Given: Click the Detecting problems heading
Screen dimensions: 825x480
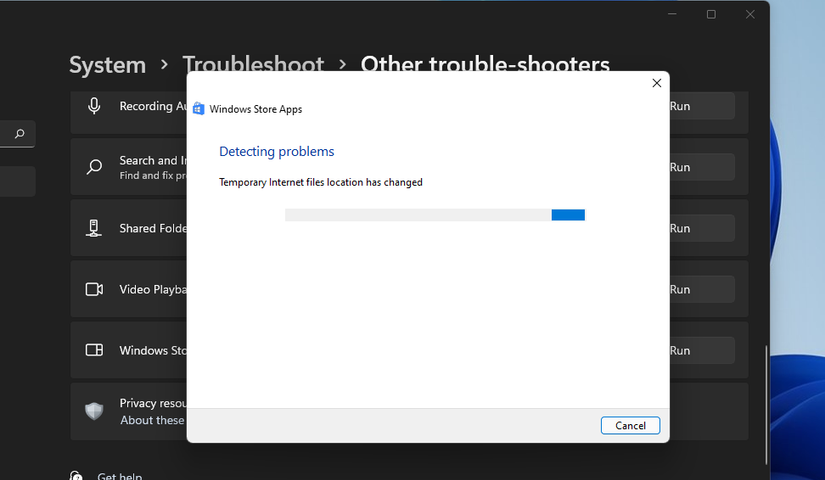Looking at the screenshot, I should tap(276, 152).
